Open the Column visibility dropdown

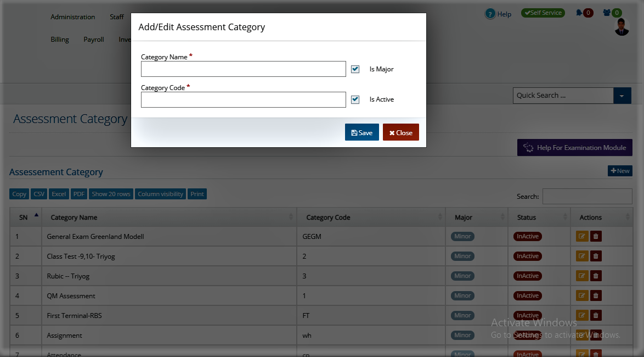coord(161,194)
